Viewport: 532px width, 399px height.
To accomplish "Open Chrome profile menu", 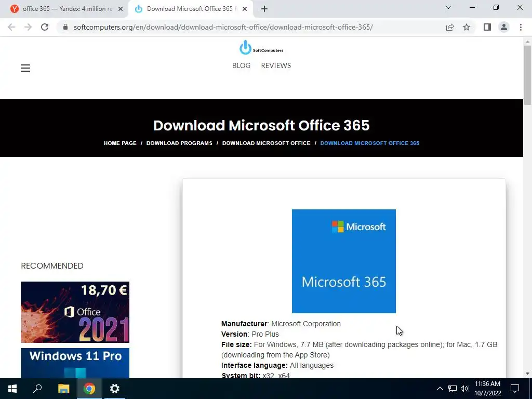I will (x=504, y=27).
